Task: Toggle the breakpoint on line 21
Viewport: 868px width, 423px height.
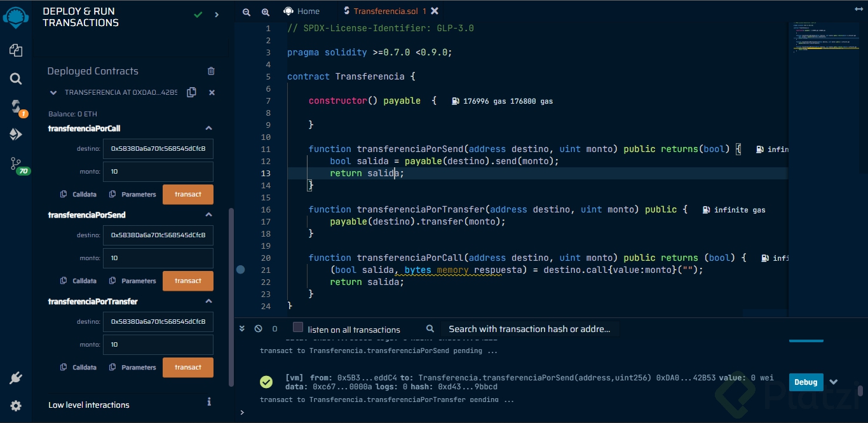Action: coord(240,270)
